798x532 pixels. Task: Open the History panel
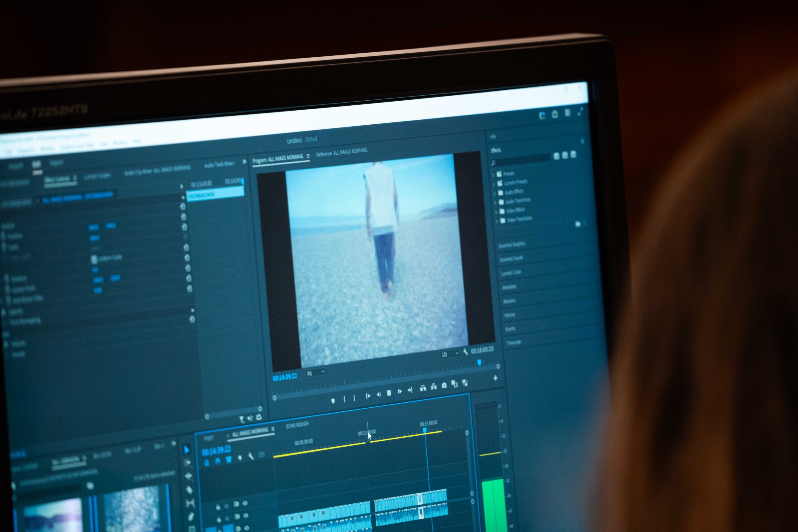[510, 315]
